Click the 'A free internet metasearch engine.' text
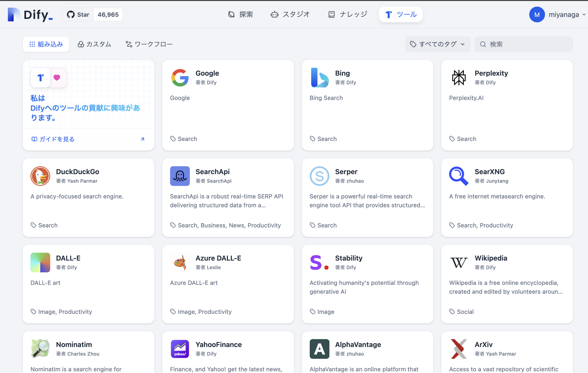The height and width of the screenshot is (373, 588). 497,196
